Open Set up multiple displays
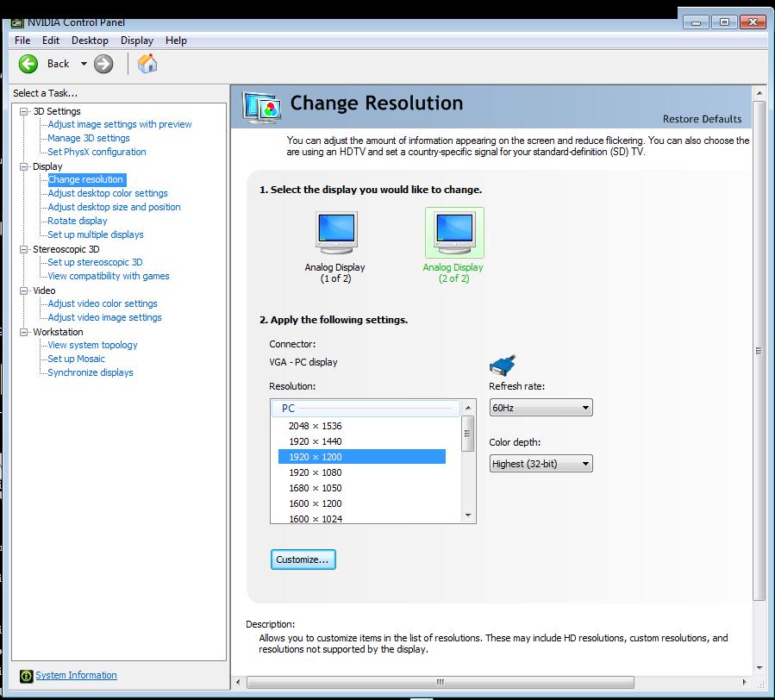The height and width of the screenshot is (700, 775). tap(96, 234)
